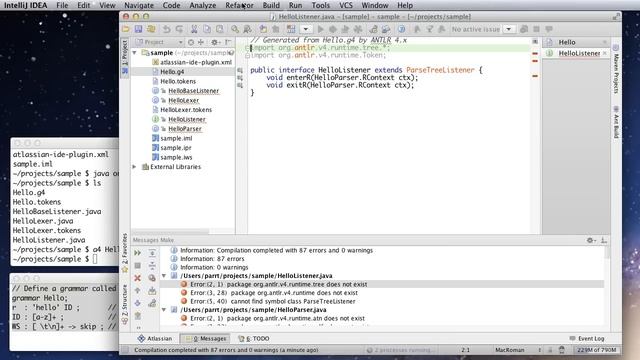Image resolution: width=640 pixels, height=360 pixels.
Task: Select HelloLexer.tokens in project tree
Action: (182, 109)
